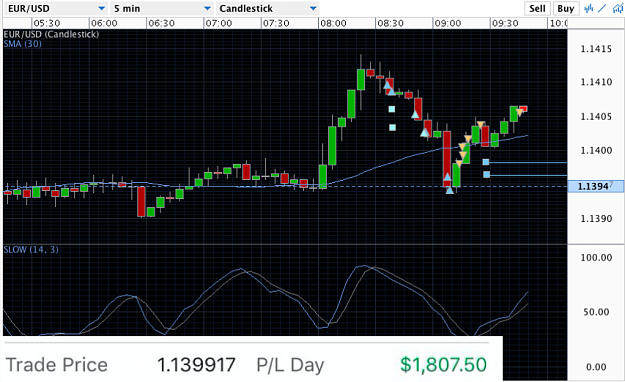This screenshot has width=625, height=382.
Task: Click the 08:00 time axis label
Action: 333,24
